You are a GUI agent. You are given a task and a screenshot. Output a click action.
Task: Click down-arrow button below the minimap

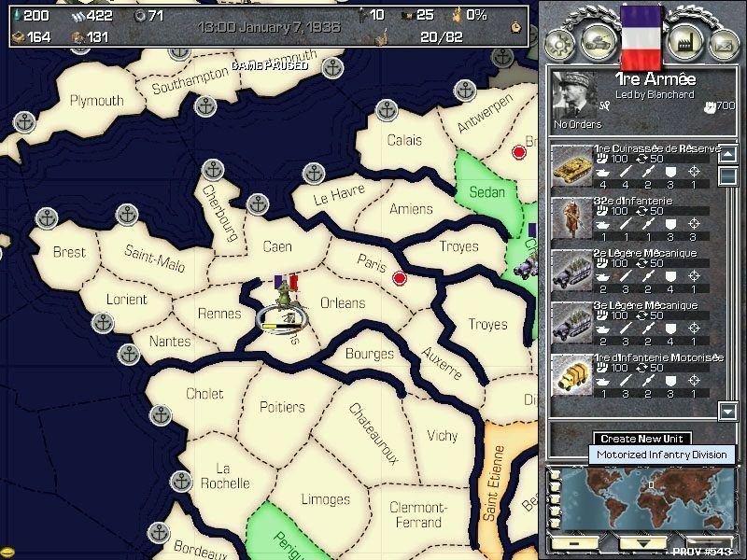[643, 542]
